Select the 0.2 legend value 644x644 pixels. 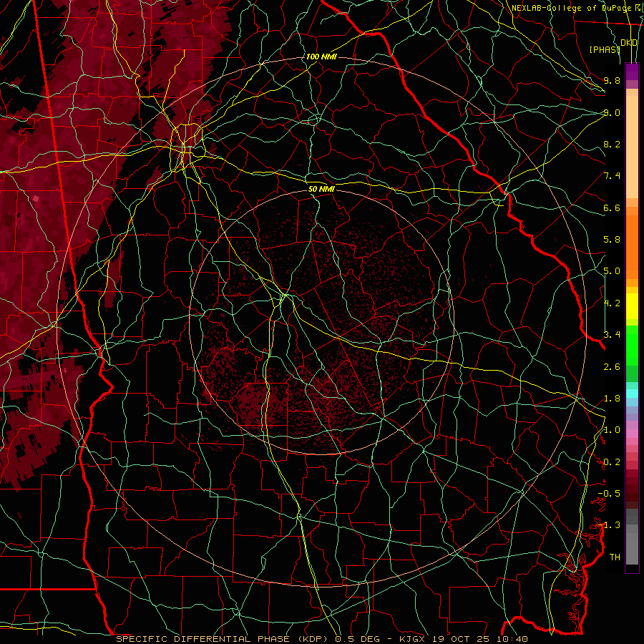[612, 462]
